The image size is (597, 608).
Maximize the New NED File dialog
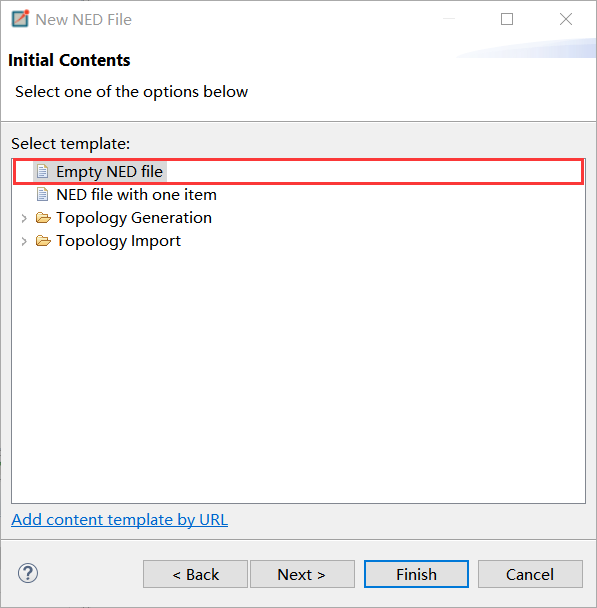pos(507,19)
